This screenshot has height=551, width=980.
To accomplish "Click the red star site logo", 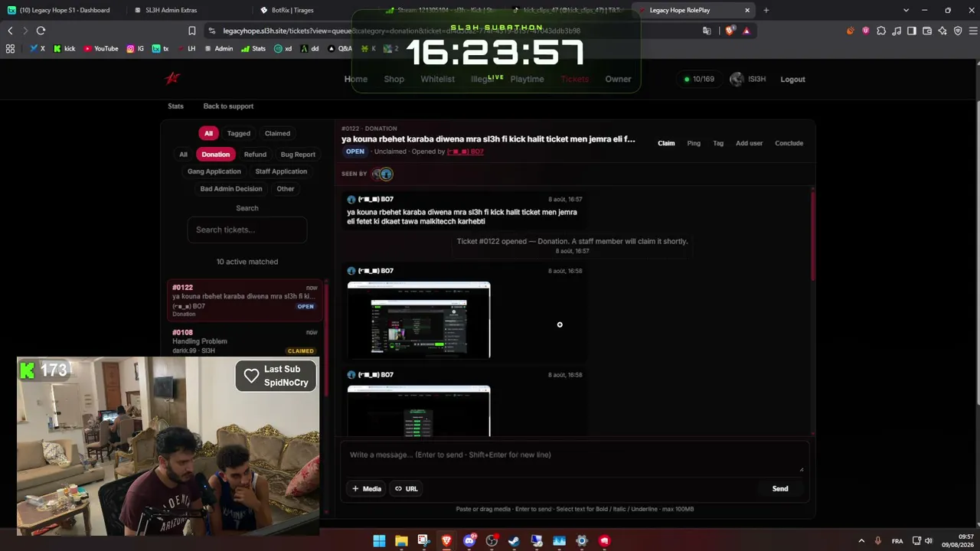I will click(x=172, y=78).
